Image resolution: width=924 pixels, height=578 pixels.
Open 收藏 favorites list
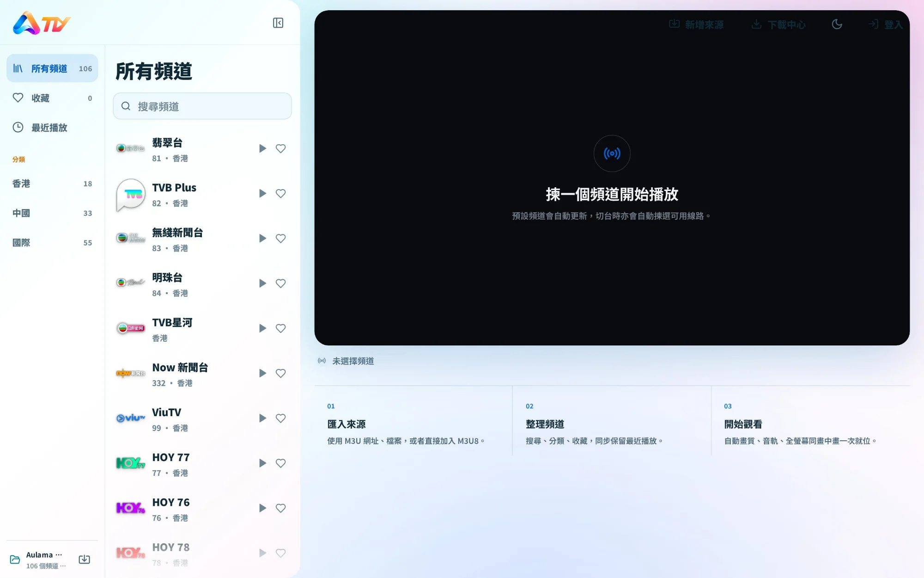pos(52,98)
